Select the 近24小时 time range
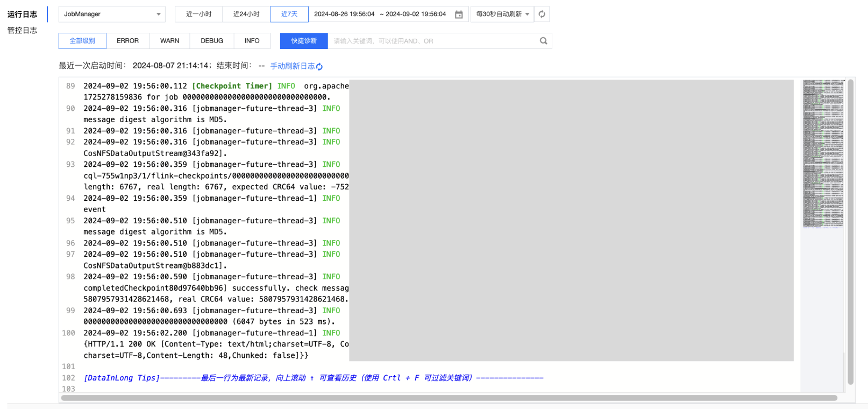 (246, 15)
